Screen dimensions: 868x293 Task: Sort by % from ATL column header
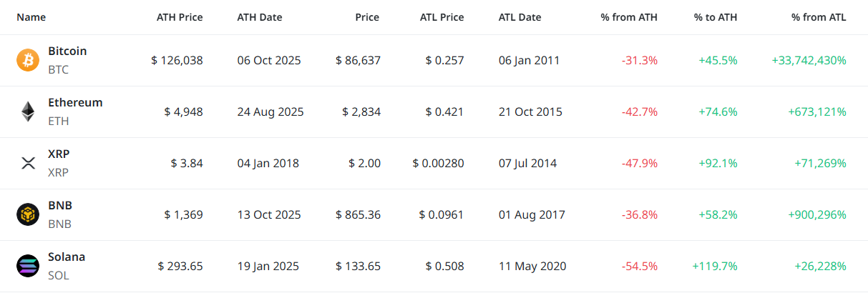[x=819, y=17]
